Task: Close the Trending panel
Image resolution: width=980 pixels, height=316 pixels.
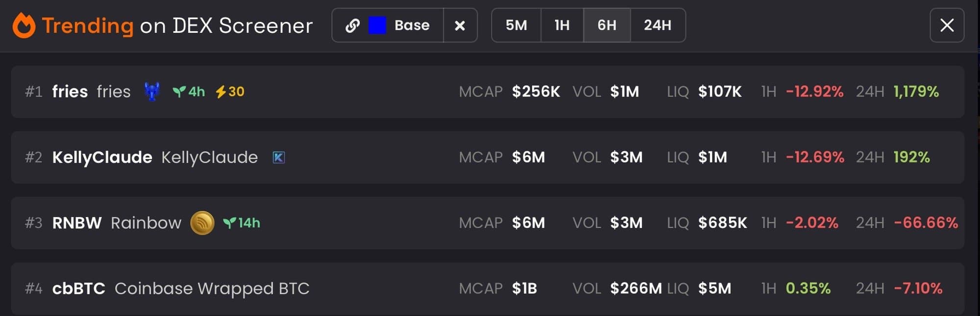Action: point(947,25)
